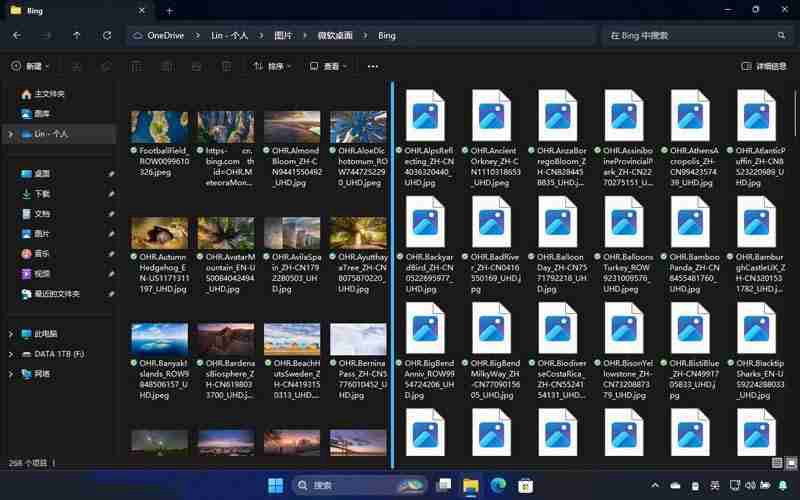Open Microsoft Edge from the taskbar

[498, 485]
